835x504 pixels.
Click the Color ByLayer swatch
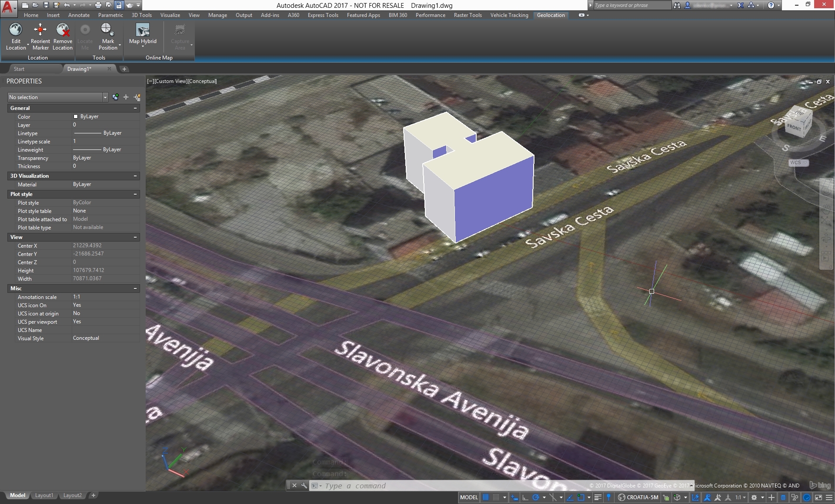(76, 116)
